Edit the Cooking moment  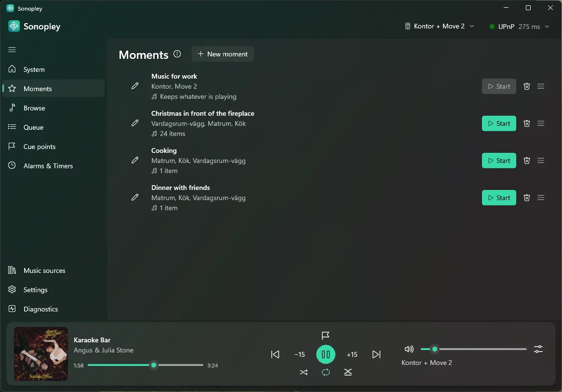tap(135, 160)
